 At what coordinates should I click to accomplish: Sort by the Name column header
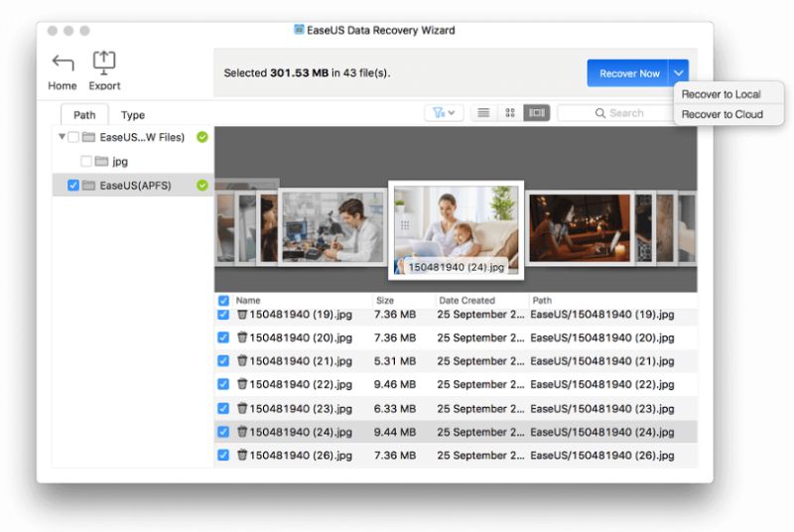[248, 300]
